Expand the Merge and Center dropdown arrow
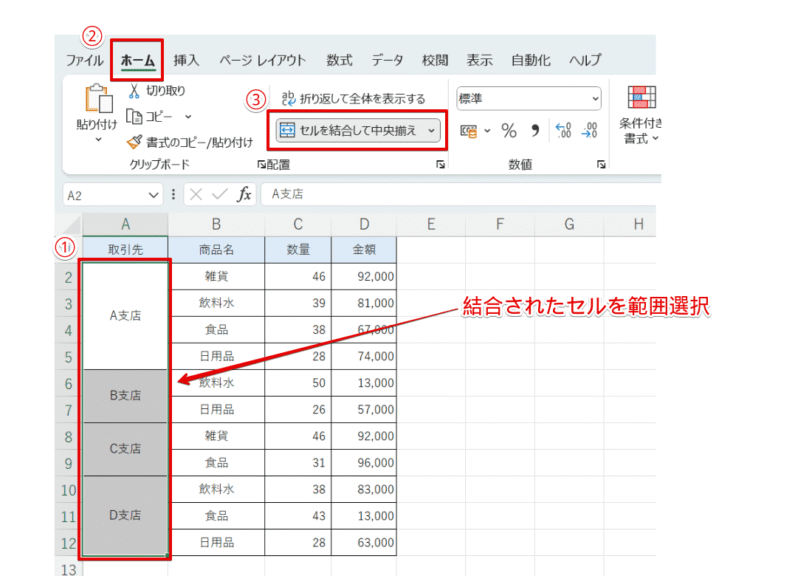812x576 pixels. pyautogui.click(x=431, y=131)
